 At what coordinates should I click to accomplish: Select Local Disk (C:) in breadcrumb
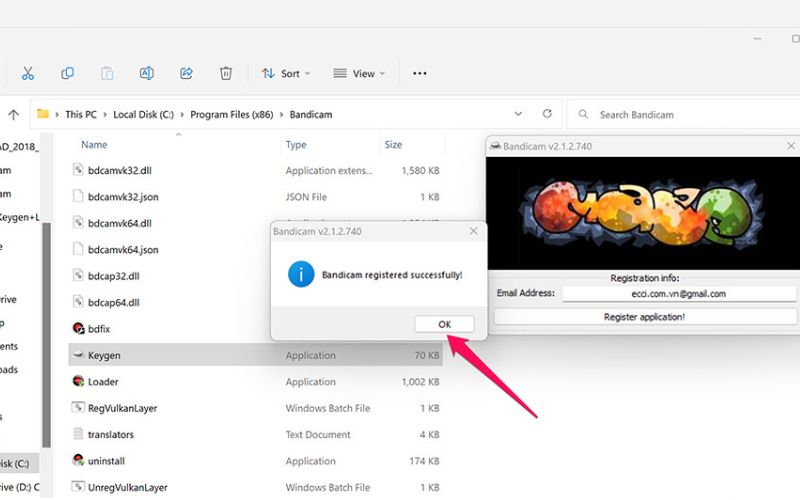143,115
